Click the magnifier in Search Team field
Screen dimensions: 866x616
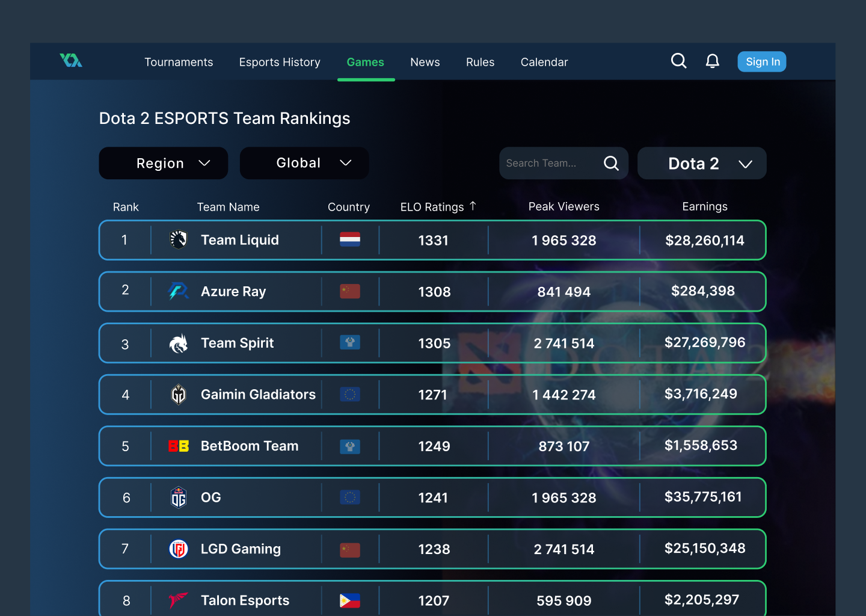(611, 163)
